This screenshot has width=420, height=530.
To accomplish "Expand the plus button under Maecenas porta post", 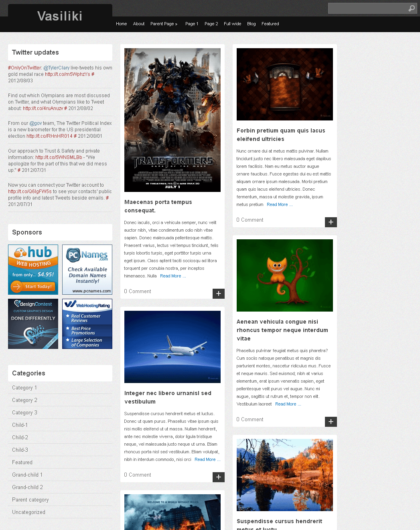I will click(x=219, y=294).
